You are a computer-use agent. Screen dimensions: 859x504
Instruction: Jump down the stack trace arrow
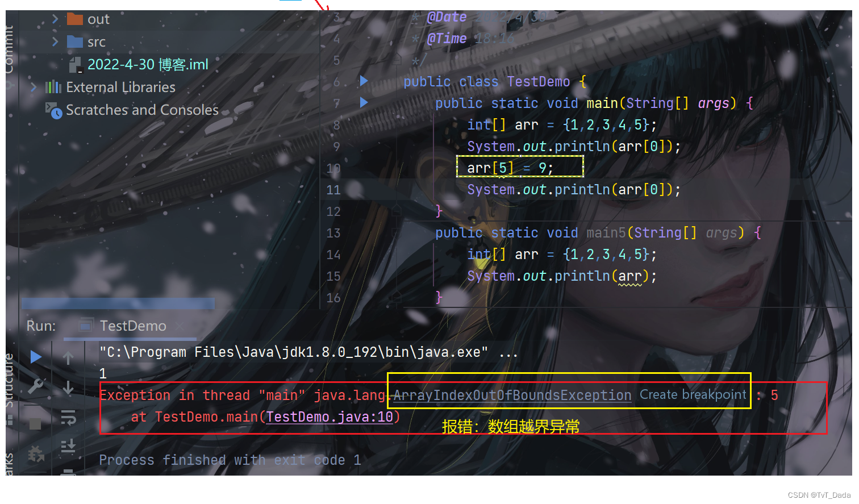(68, 388)
